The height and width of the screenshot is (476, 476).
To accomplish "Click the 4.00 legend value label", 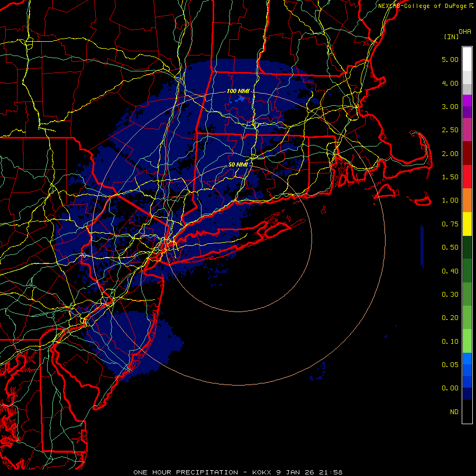I will click(450, 83).
